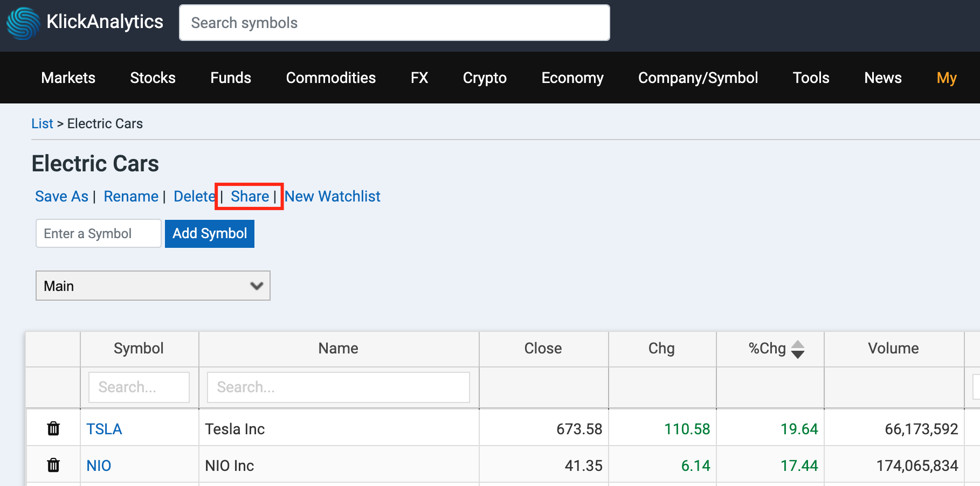Select the 19.64 percent change value
Viewport: 980px width, 486px height.
tap(799, 429)
